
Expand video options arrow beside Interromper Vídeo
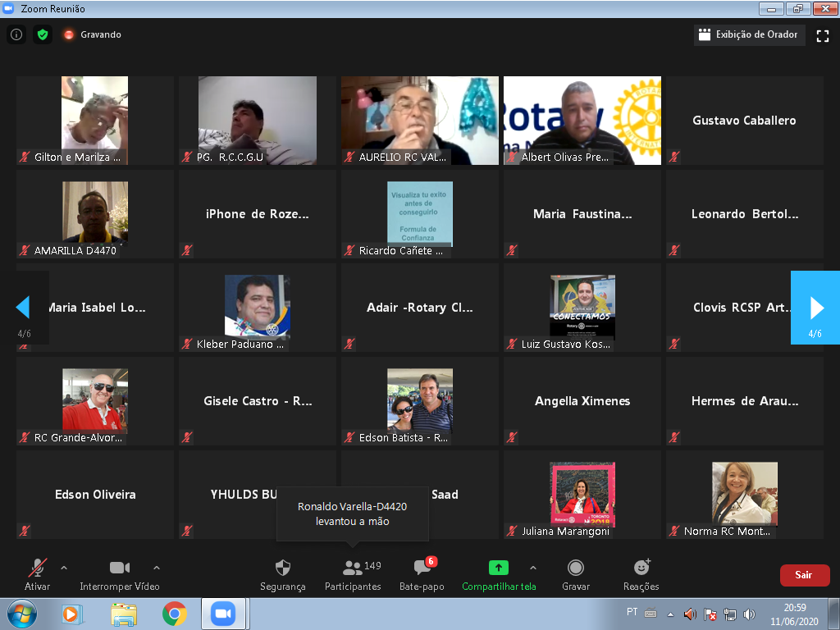pyautogui.click(x=157, y=568)
